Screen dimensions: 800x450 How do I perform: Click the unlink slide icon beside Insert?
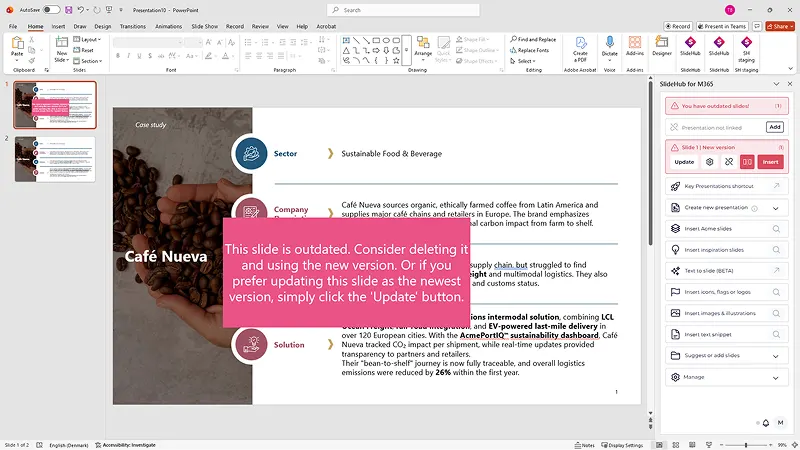[729, 162]
